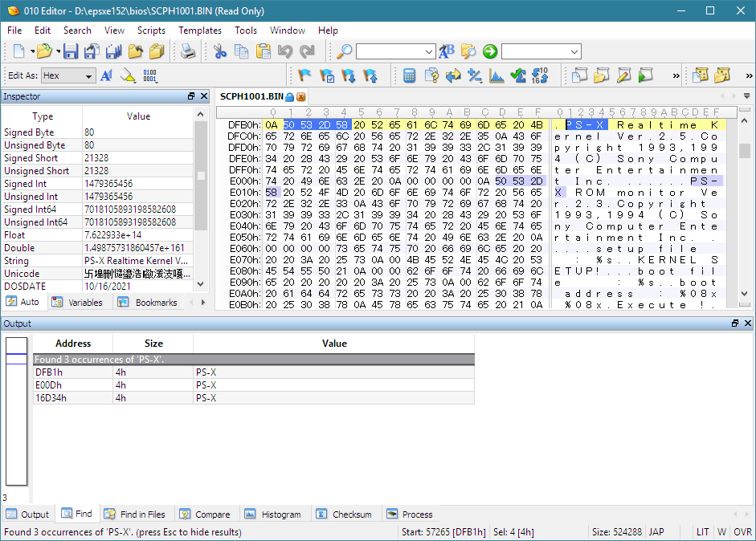Switch to the Variables inspector tab

click(x=78, y=302)
